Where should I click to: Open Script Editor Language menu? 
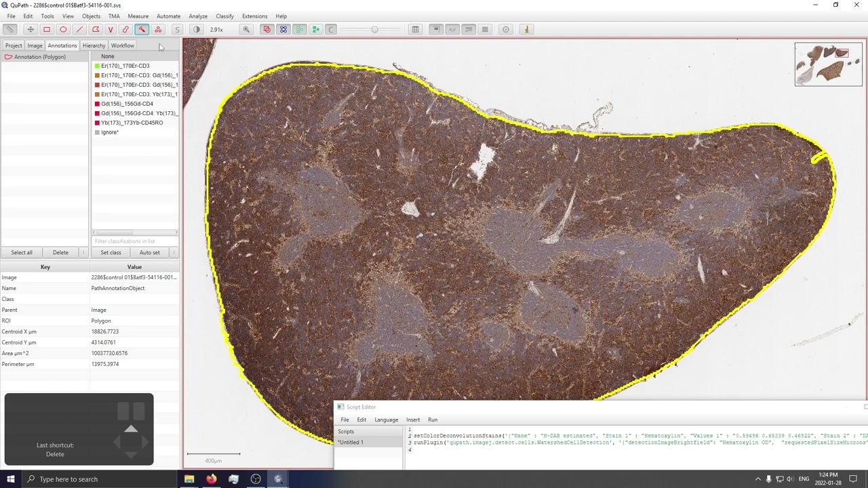pos(387,420)
